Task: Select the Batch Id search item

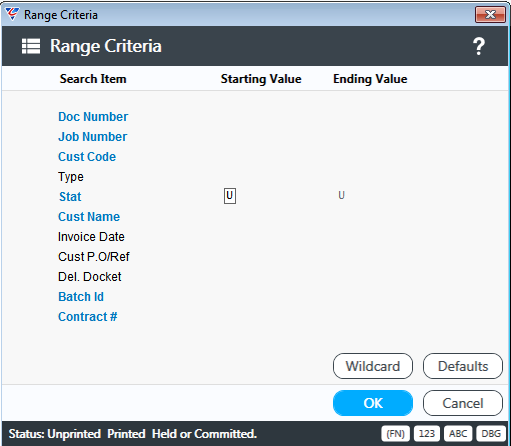Action: click(81, 297)
